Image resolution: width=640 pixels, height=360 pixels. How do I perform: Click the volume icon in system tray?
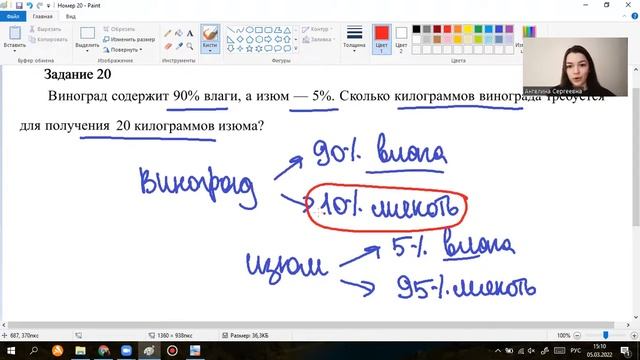[531, 351]
